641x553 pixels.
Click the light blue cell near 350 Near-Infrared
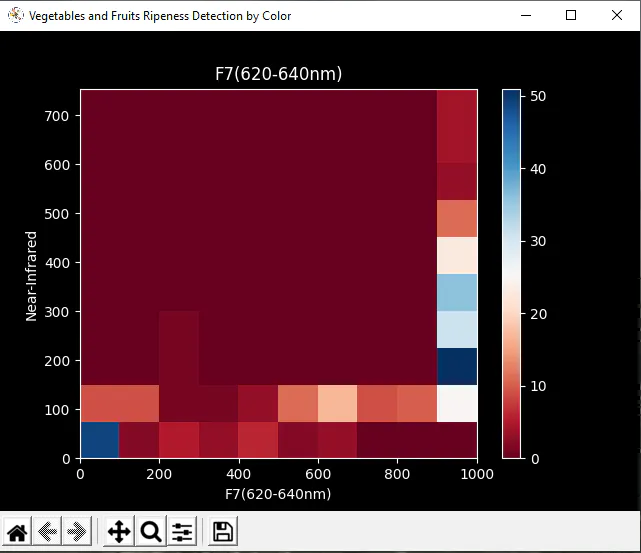[x=457, y=292]
